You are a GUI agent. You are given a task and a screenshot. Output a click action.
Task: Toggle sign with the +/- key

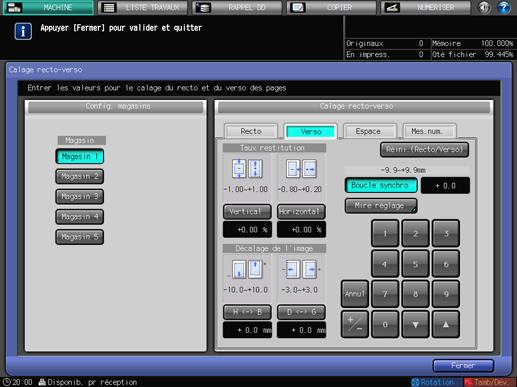(355, 324)
